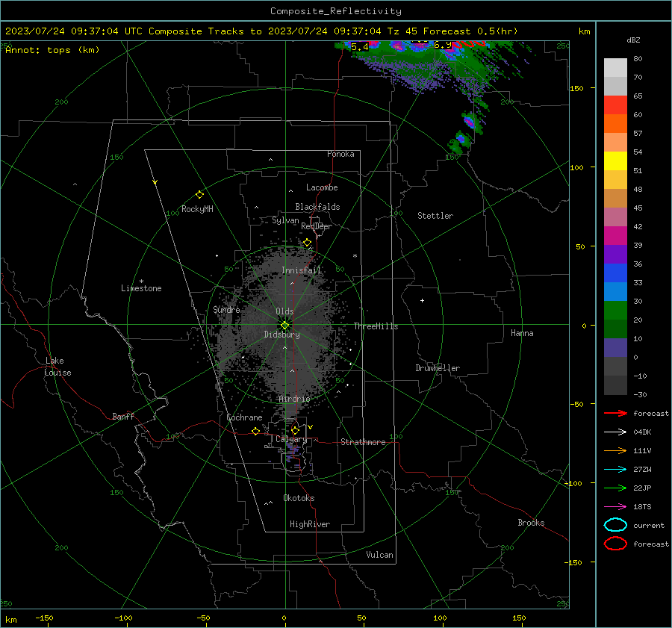This screenshot has height=628, width=672.
Task: Click the yellow 54–51 dBZ color swatch
Action: 615,161
